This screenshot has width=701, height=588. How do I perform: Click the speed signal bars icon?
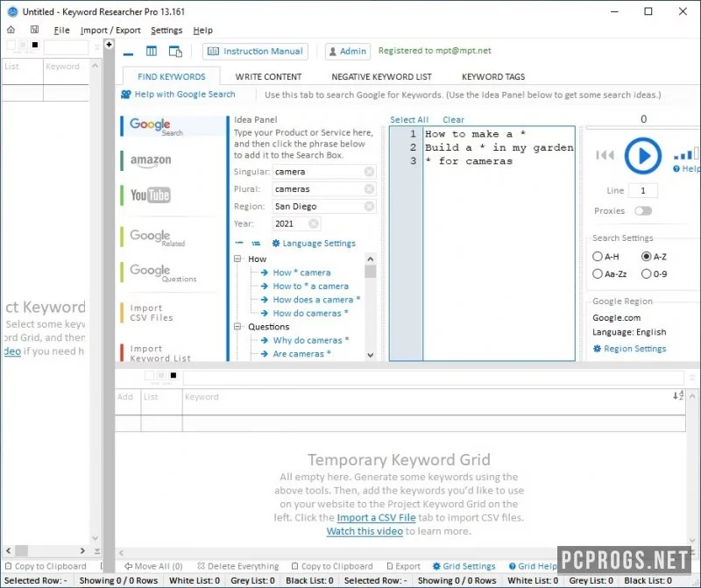686,154
